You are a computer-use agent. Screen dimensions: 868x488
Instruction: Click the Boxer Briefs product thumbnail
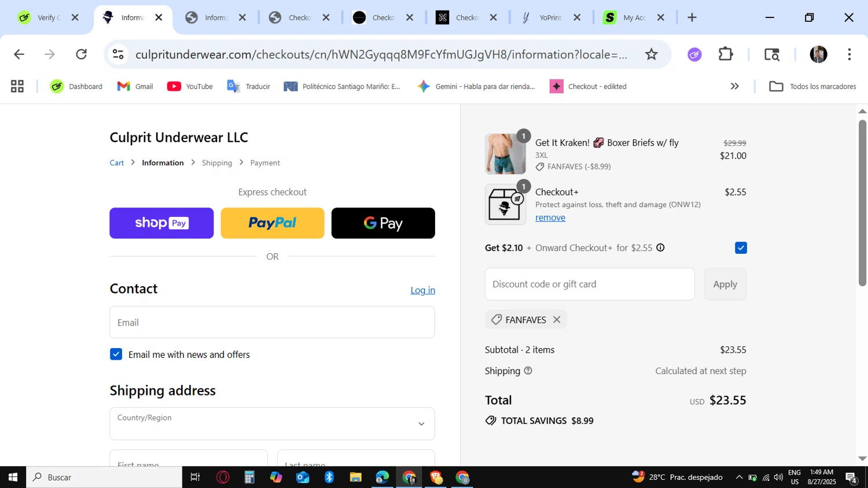pyautogui.click(x=505, y=154)
